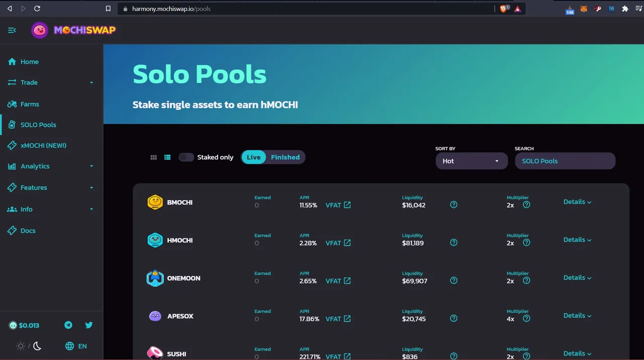Open xMOCHI (NEW!) page

coord(43,145)
